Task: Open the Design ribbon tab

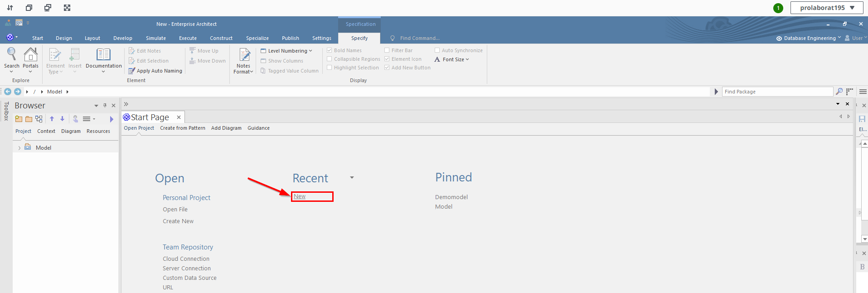Action: click(x=64, y=38)
